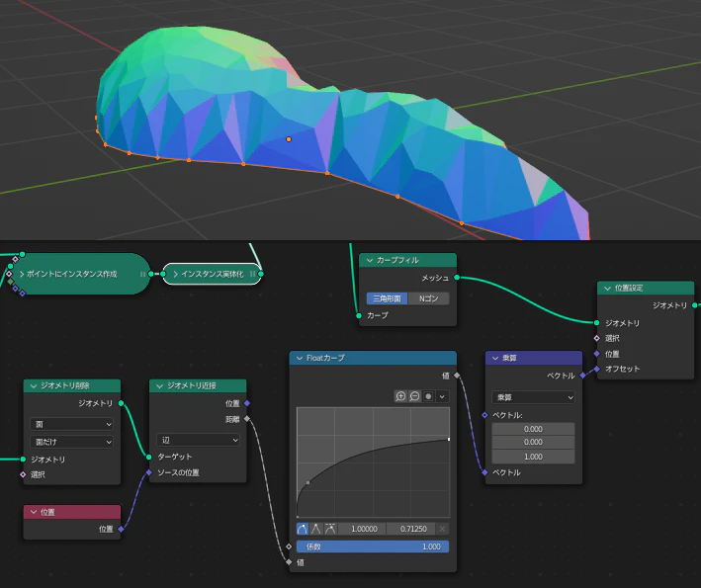
Task: Click the curve point X field 1.00000
Action: (363, 529)
